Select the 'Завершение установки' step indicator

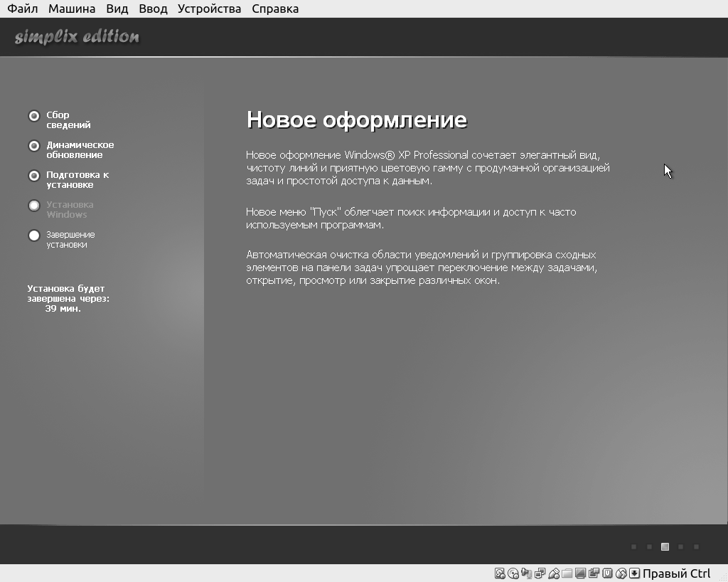coord(34,236)
